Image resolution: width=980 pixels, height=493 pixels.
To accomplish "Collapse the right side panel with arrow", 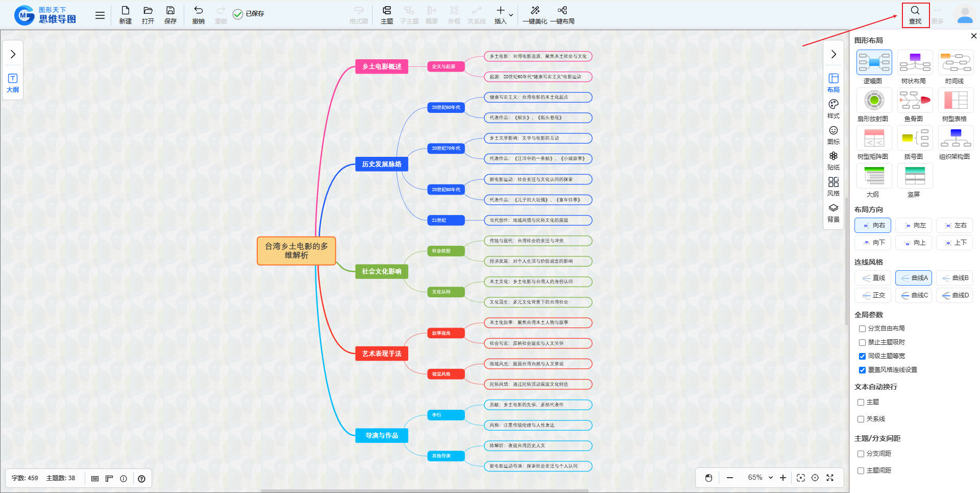I will [x=833, y=54].
